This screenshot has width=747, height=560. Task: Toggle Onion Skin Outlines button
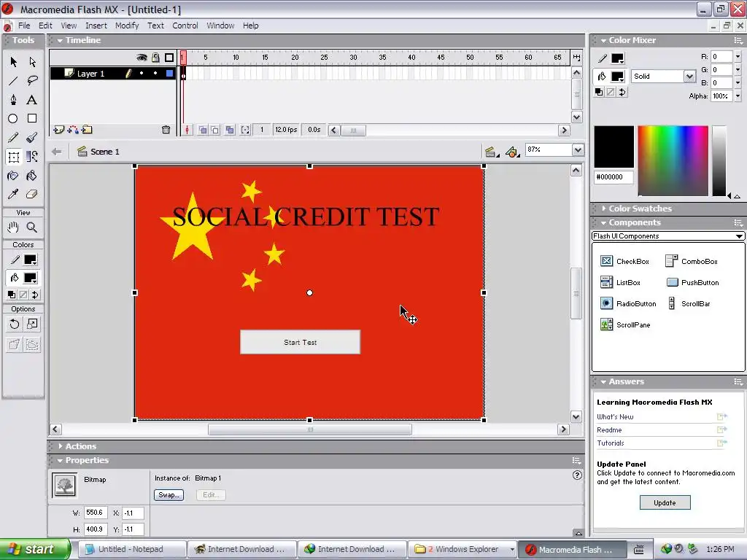[x=215, y=130]
